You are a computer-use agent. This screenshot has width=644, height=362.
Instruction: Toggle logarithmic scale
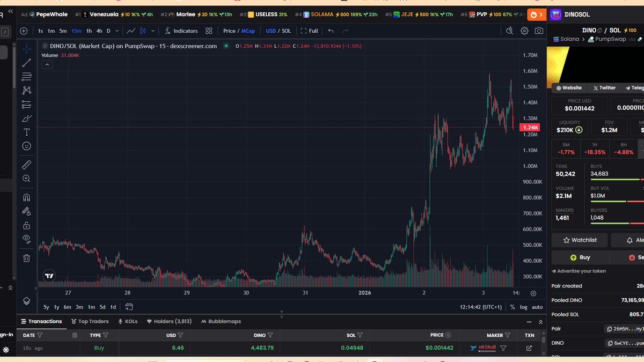coord(524,307)
